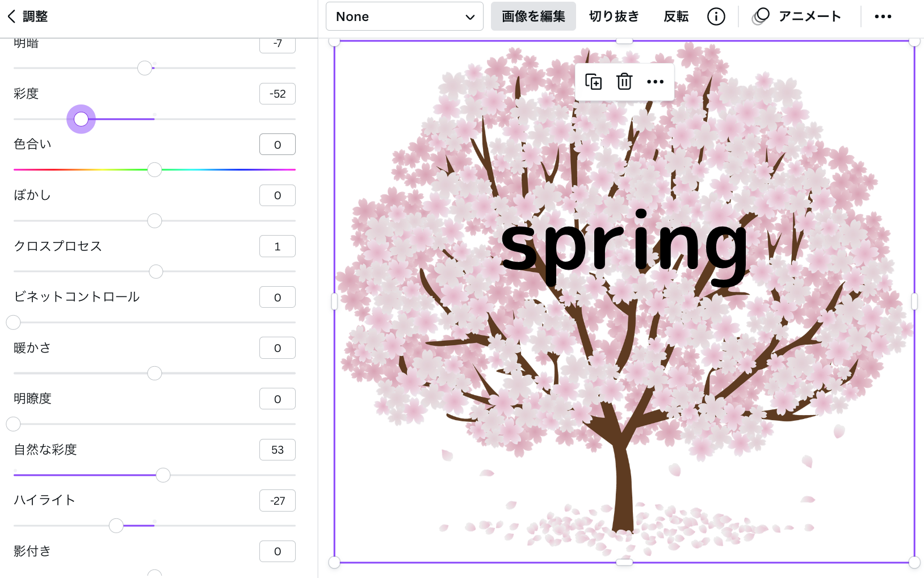Go back from the 調整 panel
The width and height of the screenshot is (924, 578).
click(11, 16)
